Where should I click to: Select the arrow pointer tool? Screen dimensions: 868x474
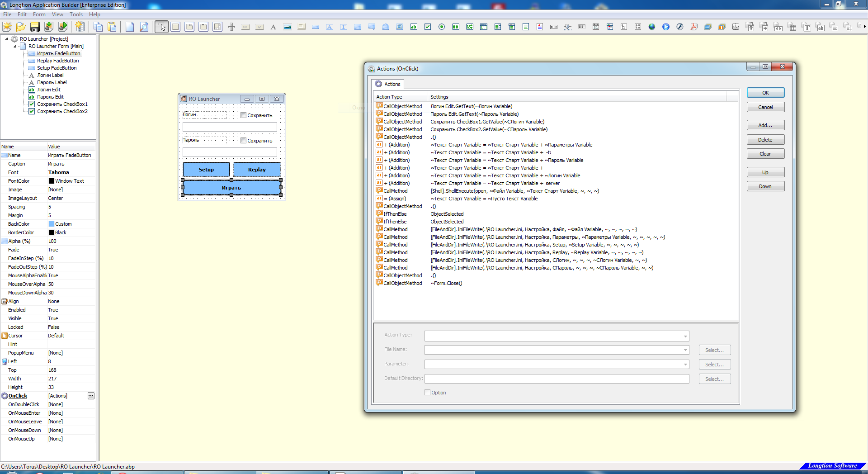[x=161, y=27]
